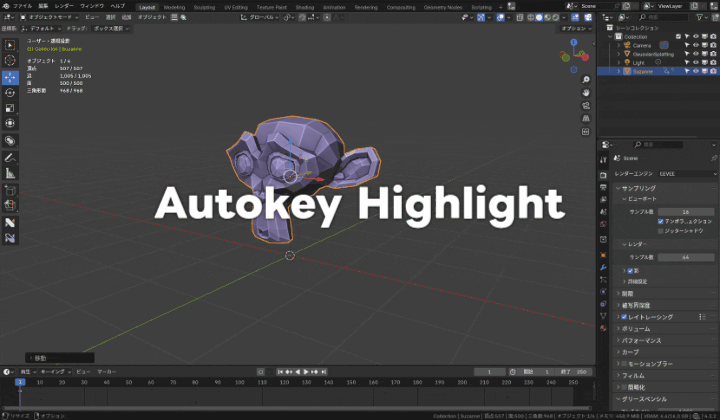Click the end frame 250 field
The image size is (720, 420).
coord(574,372)
